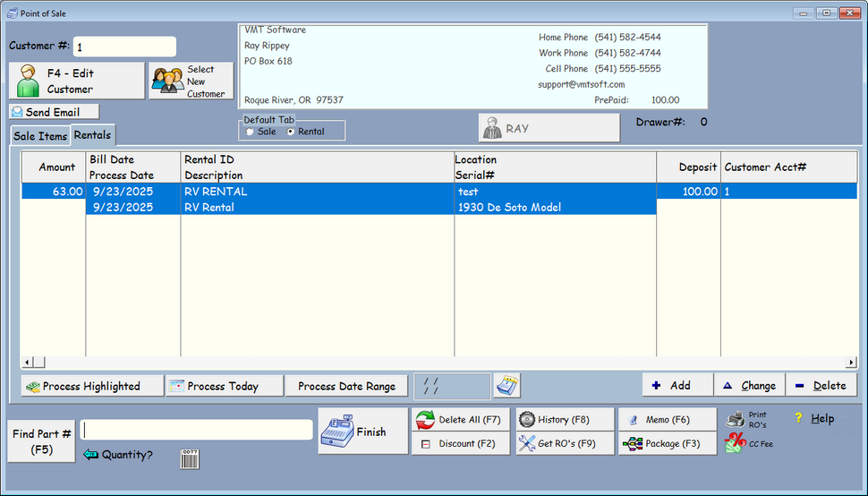Click the Quantity? arrow icon

point(90,455)
